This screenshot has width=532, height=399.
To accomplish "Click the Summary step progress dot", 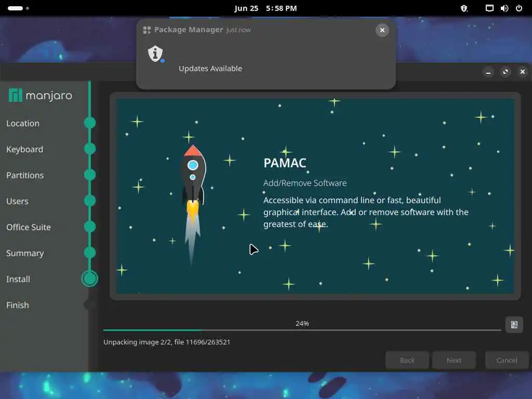I will pos(90,252).
